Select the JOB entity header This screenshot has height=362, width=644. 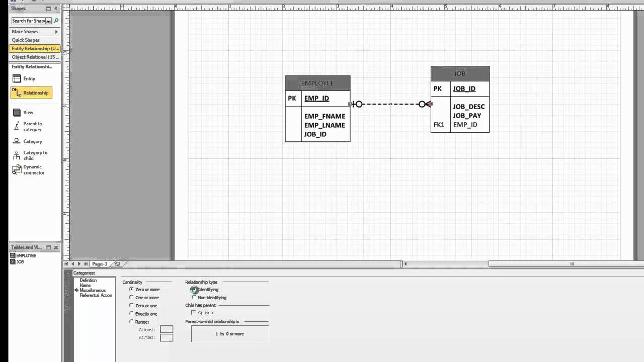[460, 73]
